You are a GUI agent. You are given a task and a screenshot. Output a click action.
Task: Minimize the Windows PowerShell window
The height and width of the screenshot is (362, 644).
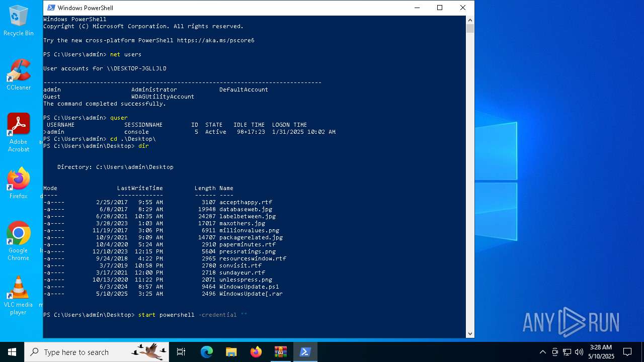tap(417, 8)
